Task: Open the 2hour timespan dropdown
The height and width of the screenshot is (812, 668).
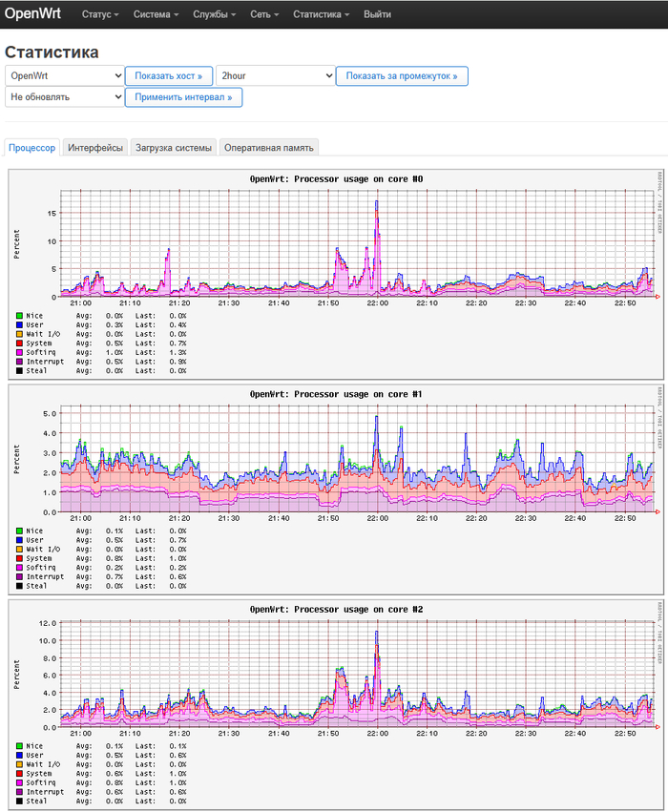Action: (x=276, y=75)
